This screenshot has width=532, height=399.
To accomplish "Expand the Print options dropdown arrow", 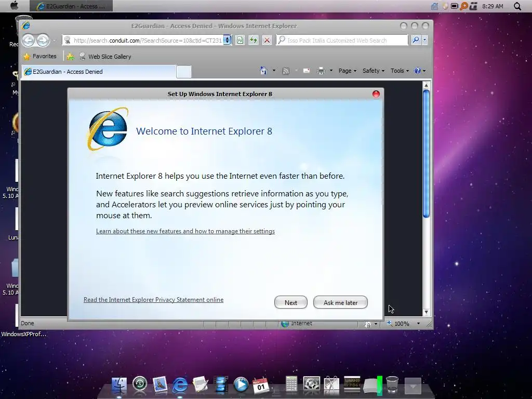I will click(331, 71).
